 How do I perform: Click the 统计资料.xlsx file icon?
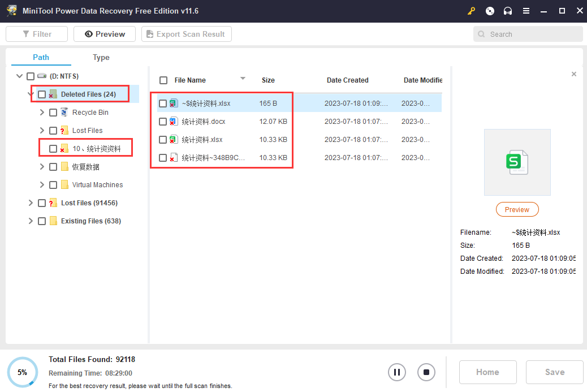(174, 140)
